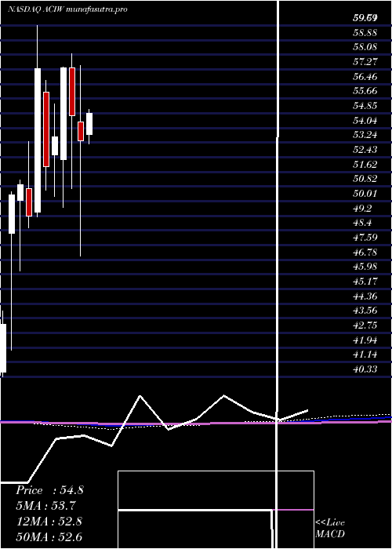Pick the 45.17 price level
Image resolution: width=392 pixels, height=549 pixels.
pos(365,281)
